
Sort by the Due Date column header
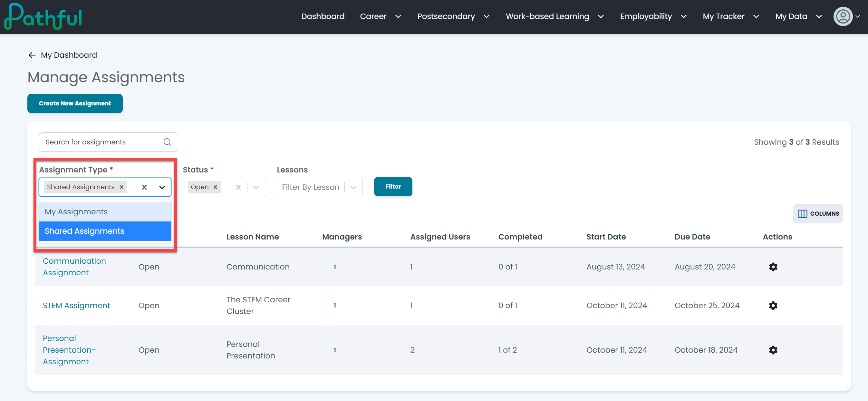[692, 237]
